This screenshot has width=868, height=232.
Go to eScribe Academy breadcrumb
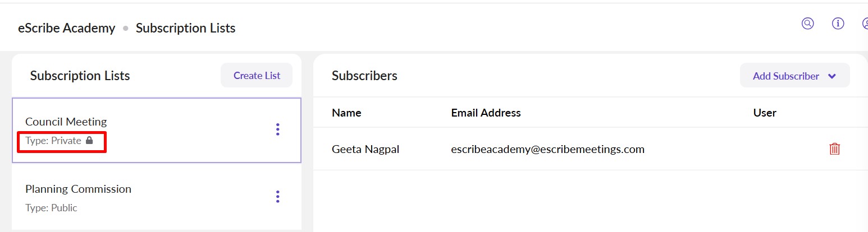(66, 28)
